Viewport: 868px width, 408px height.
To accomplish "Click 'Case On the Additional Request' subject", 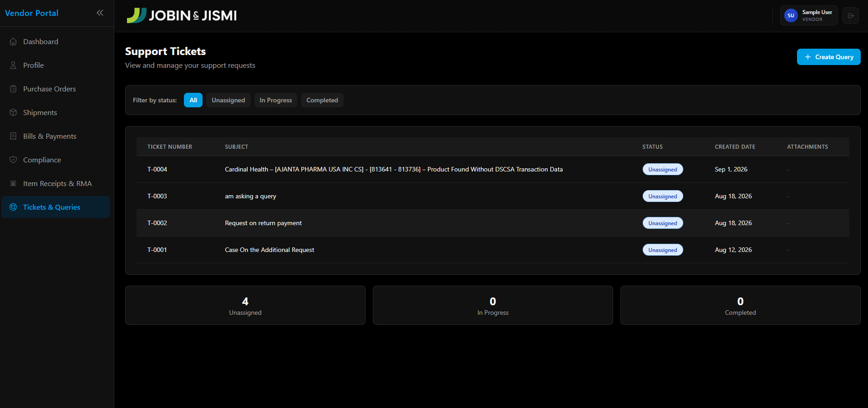I will tap(269, 250).
